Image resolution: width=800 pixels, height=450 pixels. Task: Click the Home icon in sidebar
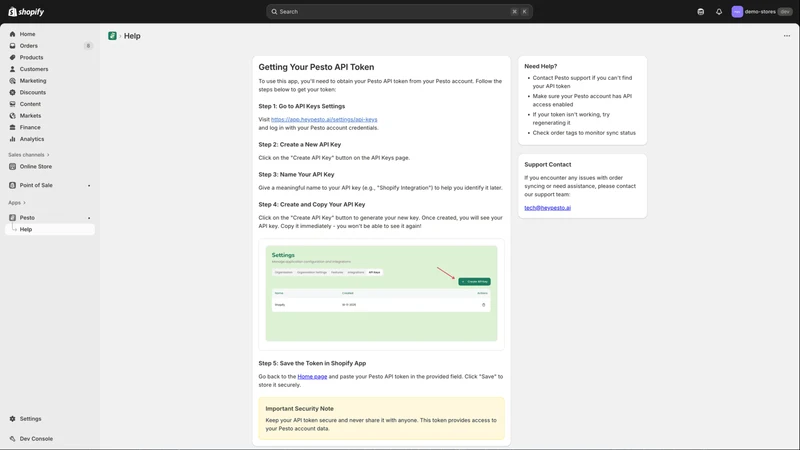click(12, 34)
